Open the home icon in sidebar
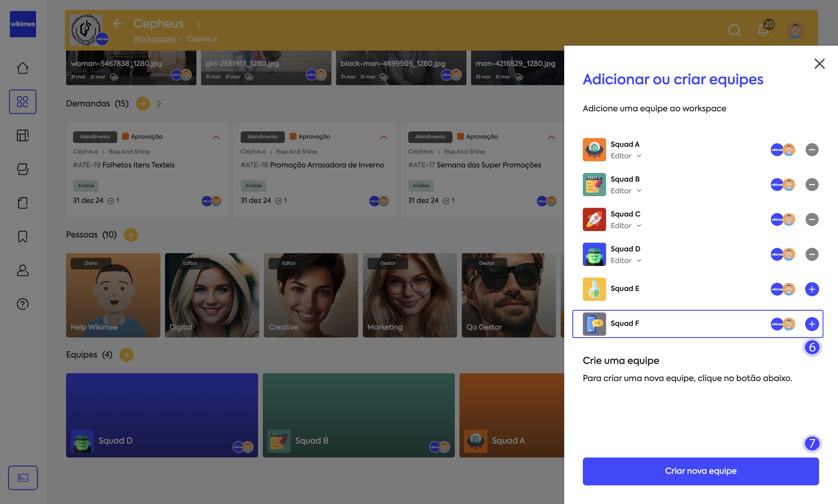Viewport: 838px width, 504px height. coord(22,68)
